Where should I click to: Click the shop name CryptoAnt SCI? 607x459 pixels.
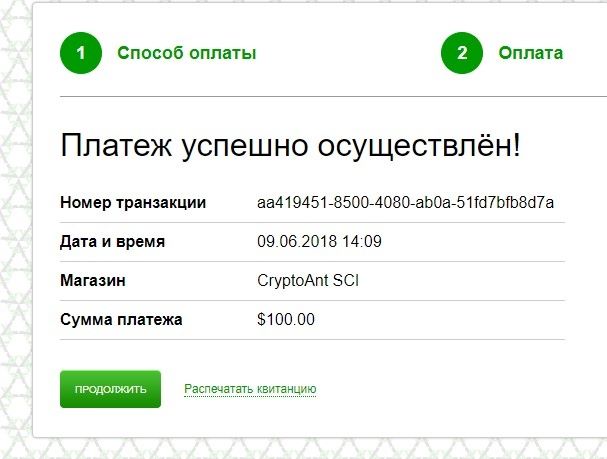[308, 281]
